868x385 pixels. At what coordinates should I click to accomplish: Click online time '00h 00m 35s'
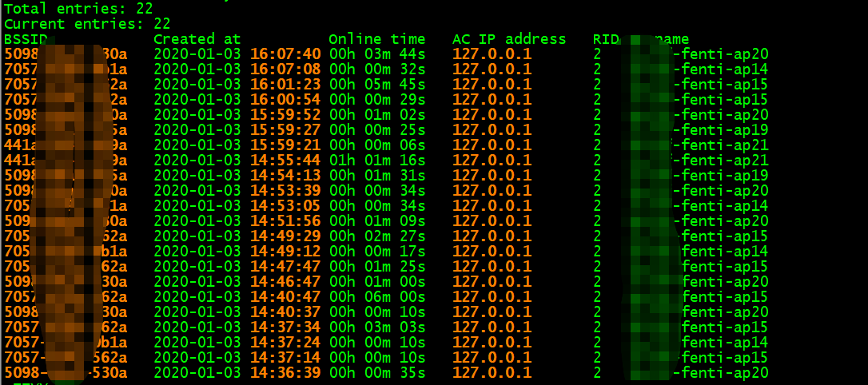(377, 372)
